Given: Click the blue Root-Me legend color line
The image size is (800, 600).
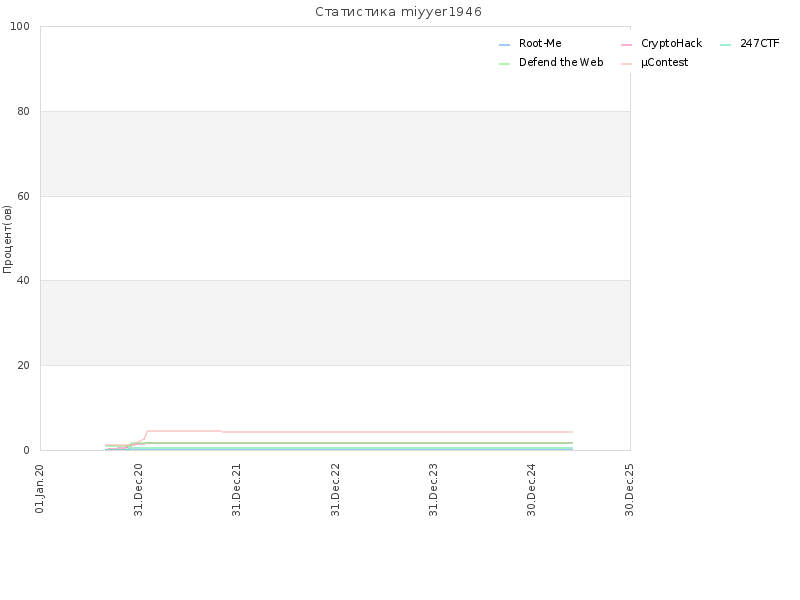Looking at the screenshot, I should pyautogui.click(x=504, y=45).
